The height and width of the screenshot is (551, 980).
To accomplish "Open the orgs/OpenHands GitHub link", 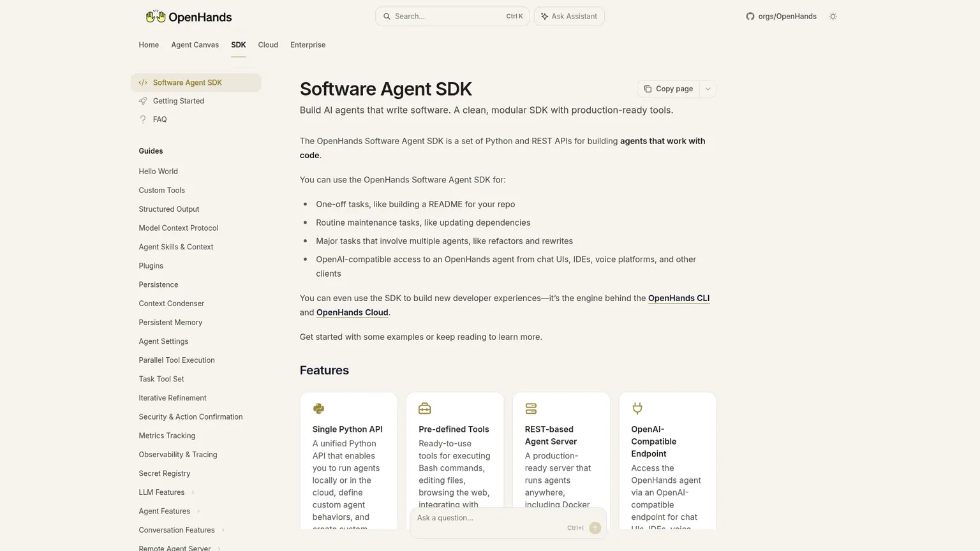I will 781,17.
